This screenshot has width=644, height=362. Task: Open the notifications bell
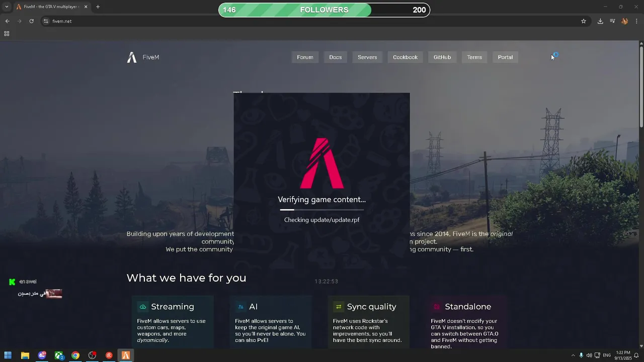(x=636, y=355)
